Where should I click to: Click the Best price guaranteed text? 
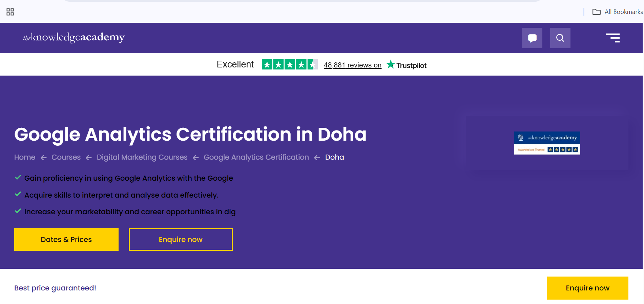tap(55, 288)
